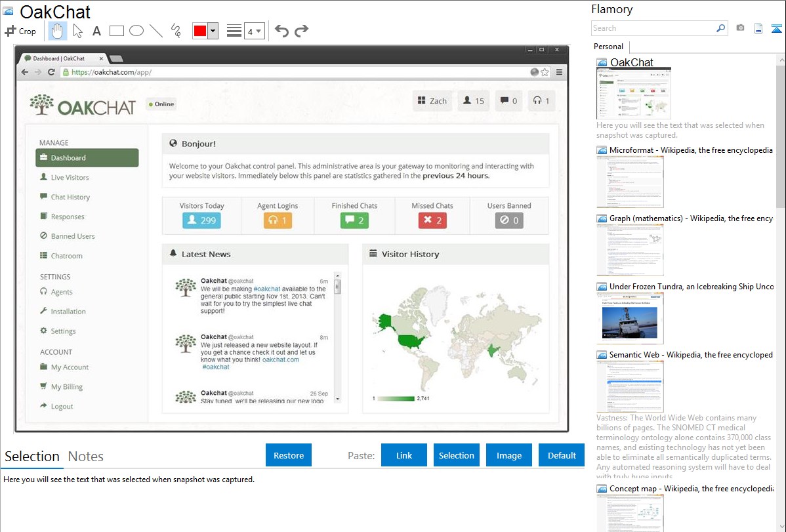
Task: Click the Paste Image button
Action: [x=508, y=455]
